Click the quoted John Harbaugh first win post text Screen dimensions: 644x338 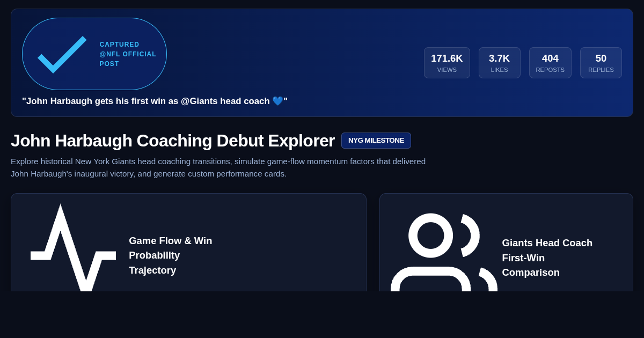tap(155, 101)
